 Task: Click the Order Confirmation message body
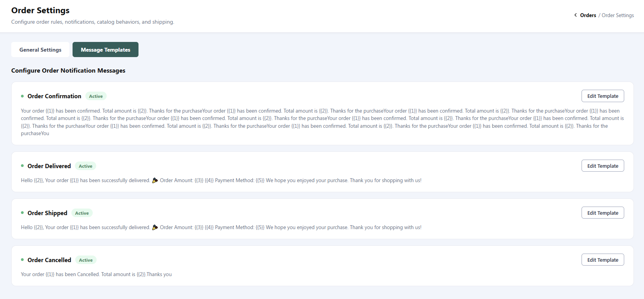[x=322, y=122]
